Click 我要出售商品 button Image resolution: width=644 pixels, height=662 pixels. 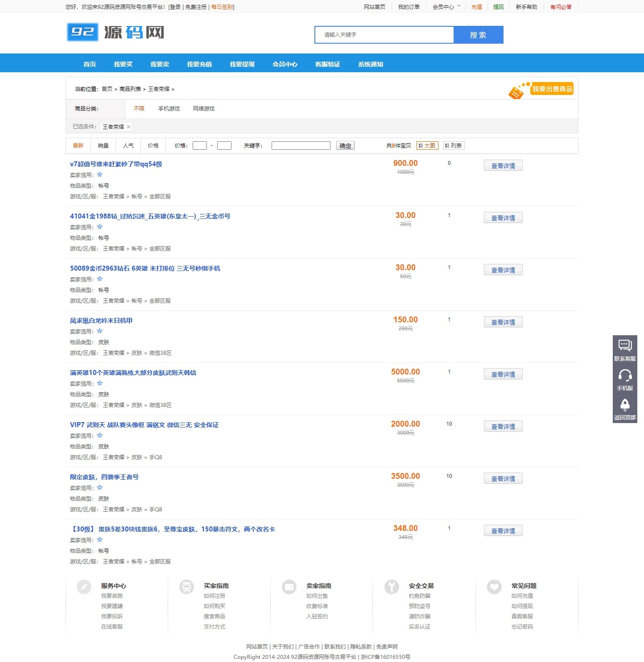[x=541, y=90]
